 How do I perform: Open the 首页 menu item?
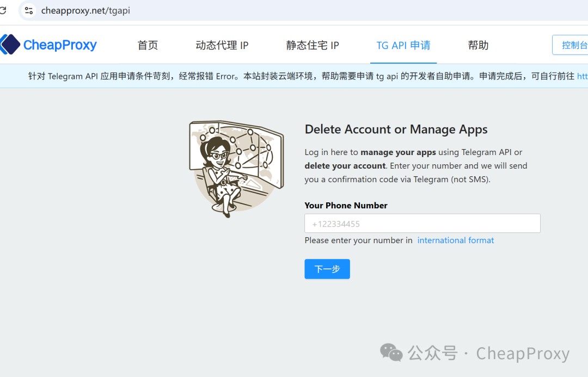point(148,45)
